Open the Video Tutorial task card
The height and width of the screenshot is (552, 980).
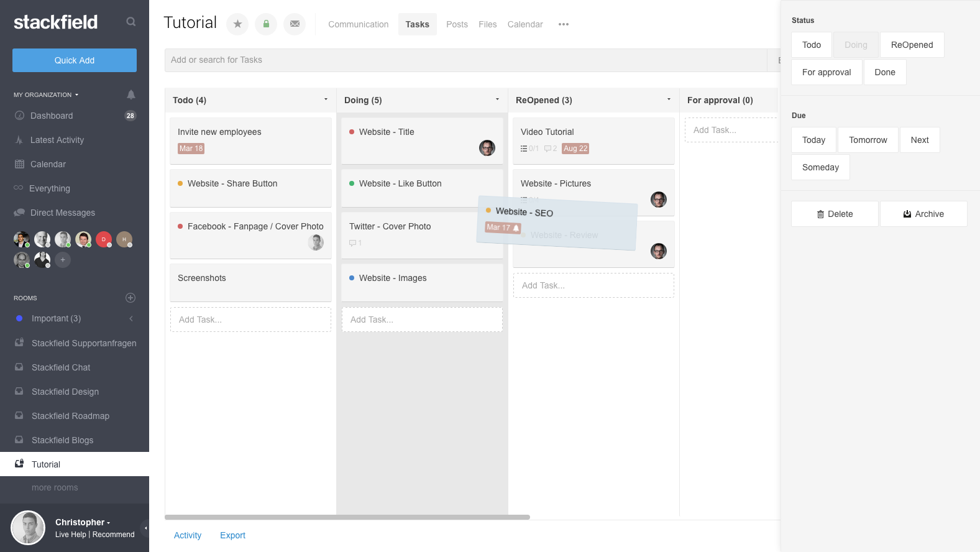click(593, 141)
